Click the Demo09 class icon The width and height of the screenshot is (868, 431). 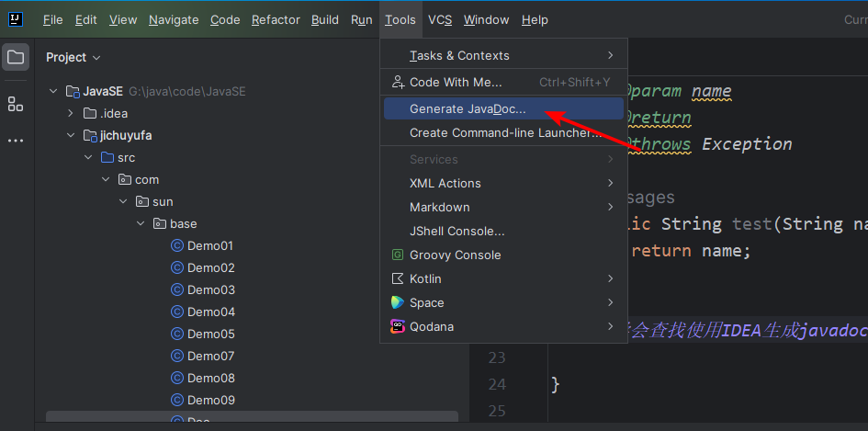pos(177,400)
